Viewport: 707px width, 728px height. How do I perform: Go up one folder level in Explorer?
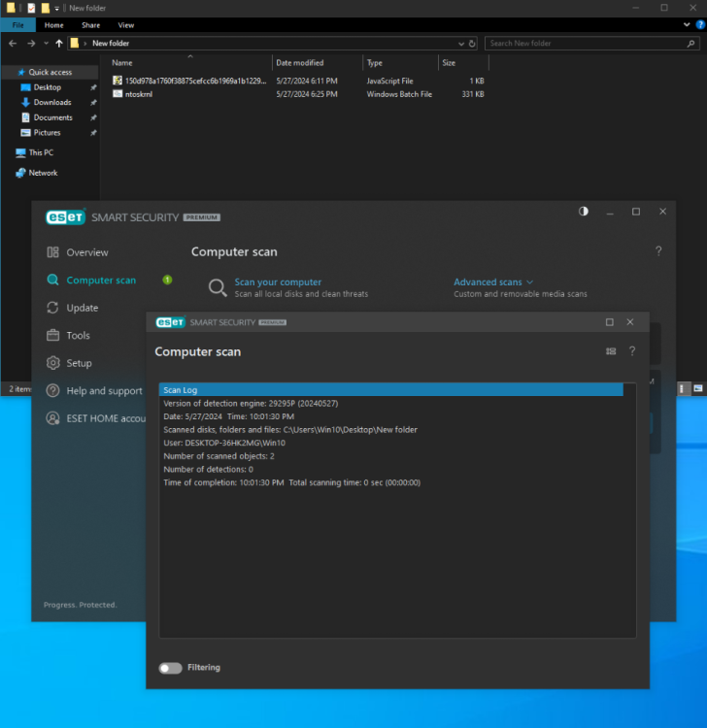tap(59, 43)
